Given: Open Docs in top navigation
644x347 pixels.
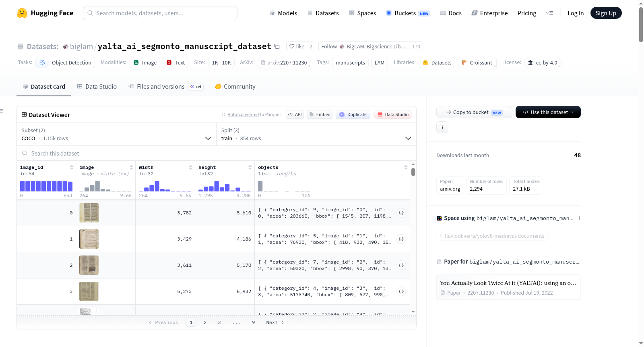Looking at the screenshot, I should click(451, 13).
